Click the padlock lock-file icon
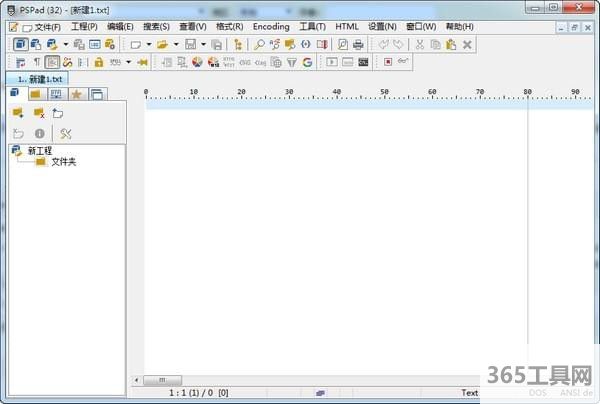Viewport: 600px width, 404px height. [x=99, y=62]
